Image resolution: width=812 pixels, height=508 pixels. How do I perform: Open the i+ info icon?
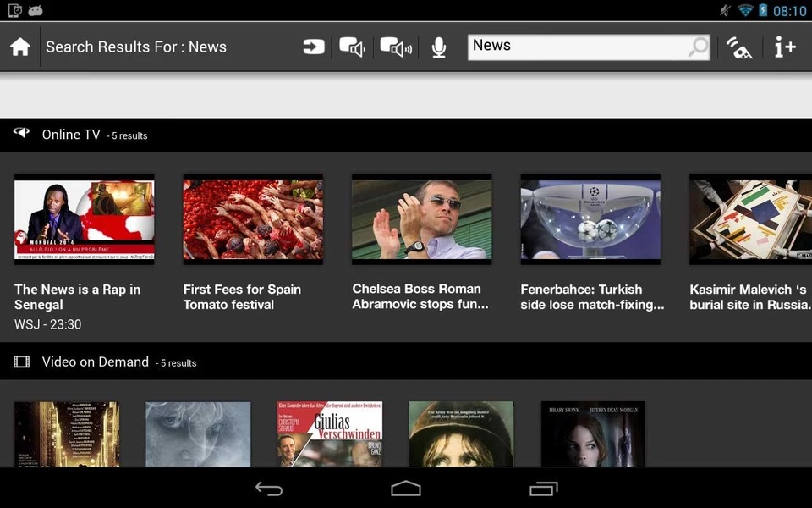click(x=785, y=47)
